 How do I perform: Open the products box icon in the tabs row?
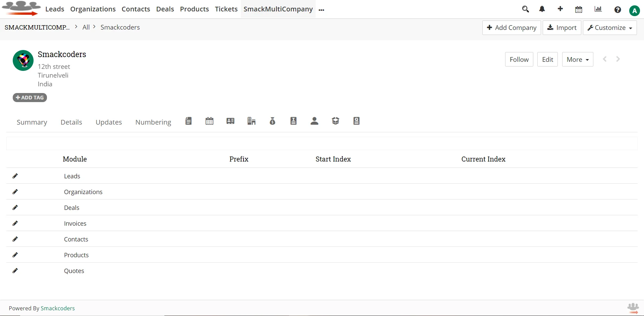click(336, 121)
